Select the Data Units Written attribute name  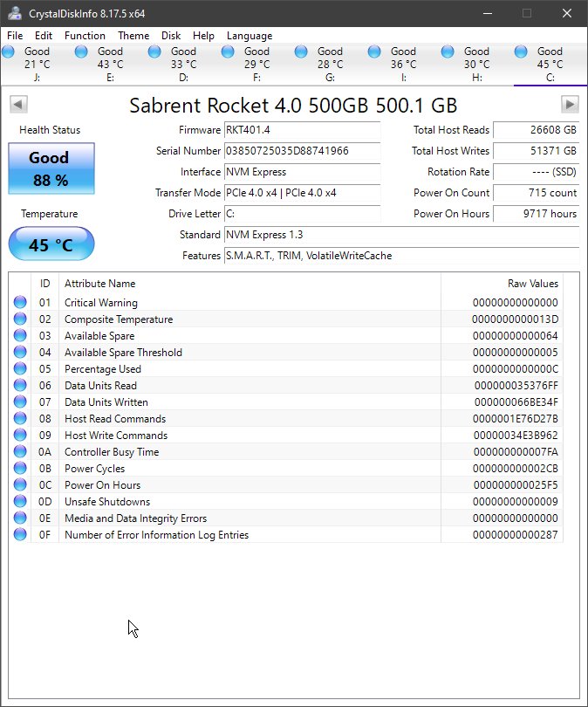pyautogui.click(x=106, y=402)
